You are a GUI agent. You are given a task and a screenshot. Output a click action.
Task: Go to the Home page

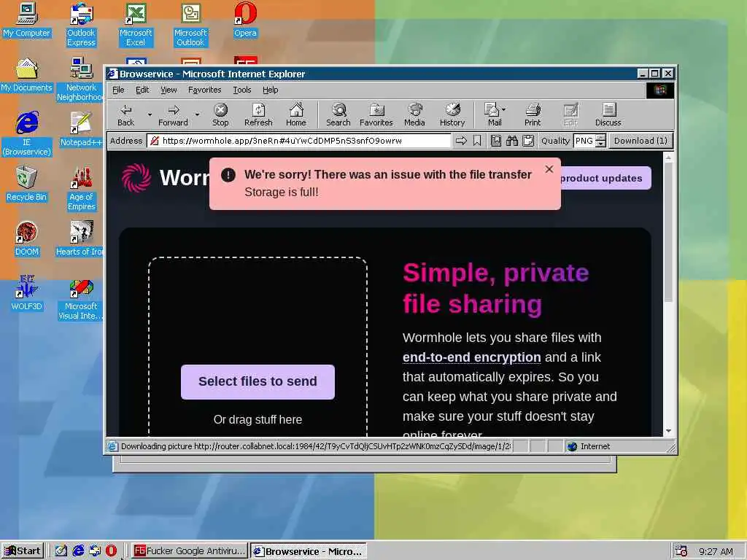tap(296, 115)
